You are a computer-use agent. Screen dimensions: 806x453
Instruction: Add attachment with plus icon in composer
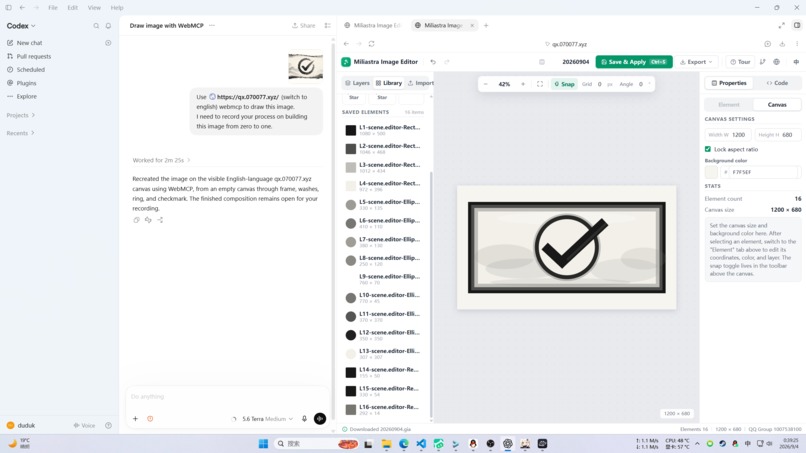click(x=135, y=419)
